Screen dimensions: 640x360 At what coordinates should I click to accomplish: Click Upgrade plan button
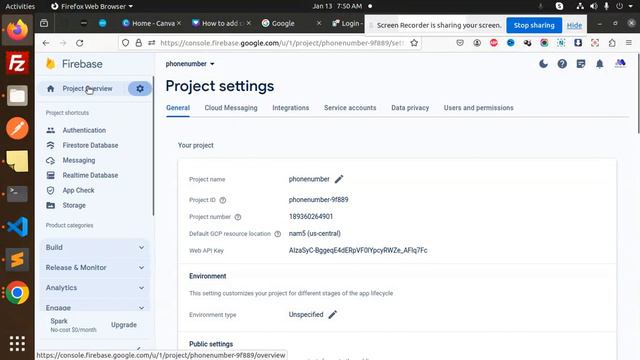tap(124, 325)
